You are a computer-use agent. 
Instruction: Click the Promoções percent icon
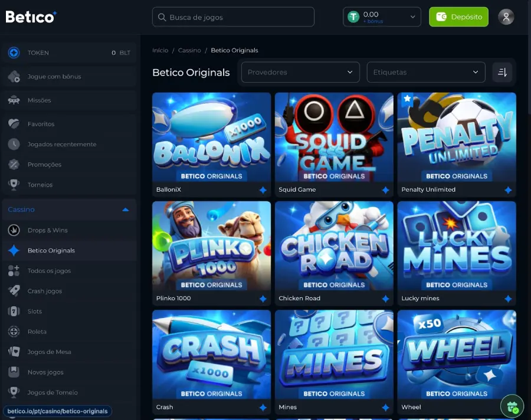tap(14, 165)
